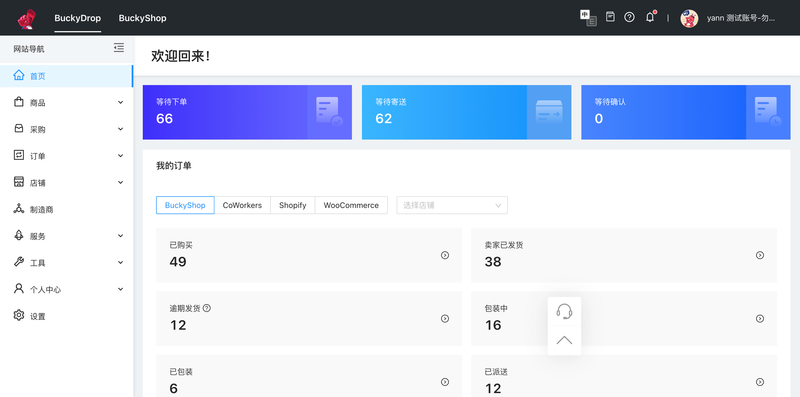Viewport: 800px width, 397px height.
Task: Expand the 工具 chevron
Action: click(x=120, y=262)
